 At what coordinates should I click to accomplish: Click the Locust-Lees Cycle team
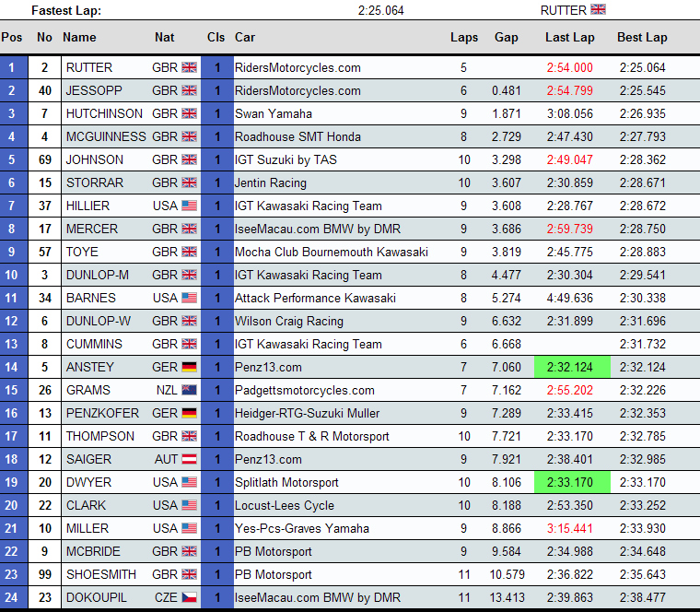(x=285, y=506)
